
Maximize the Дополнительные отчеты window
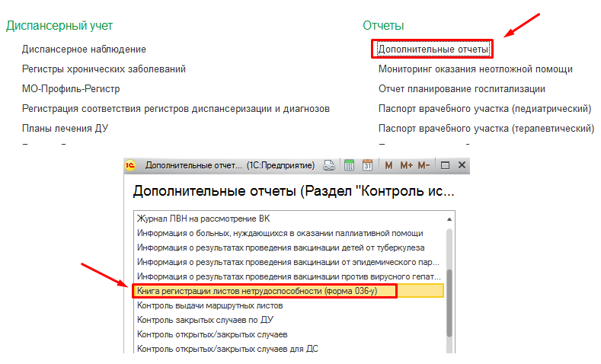(x=446, y=165)
